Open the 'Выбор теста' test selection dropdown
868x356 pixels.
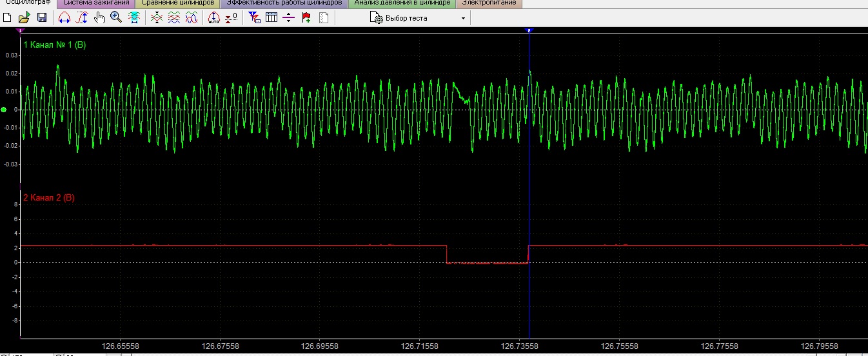coord(418,18)
